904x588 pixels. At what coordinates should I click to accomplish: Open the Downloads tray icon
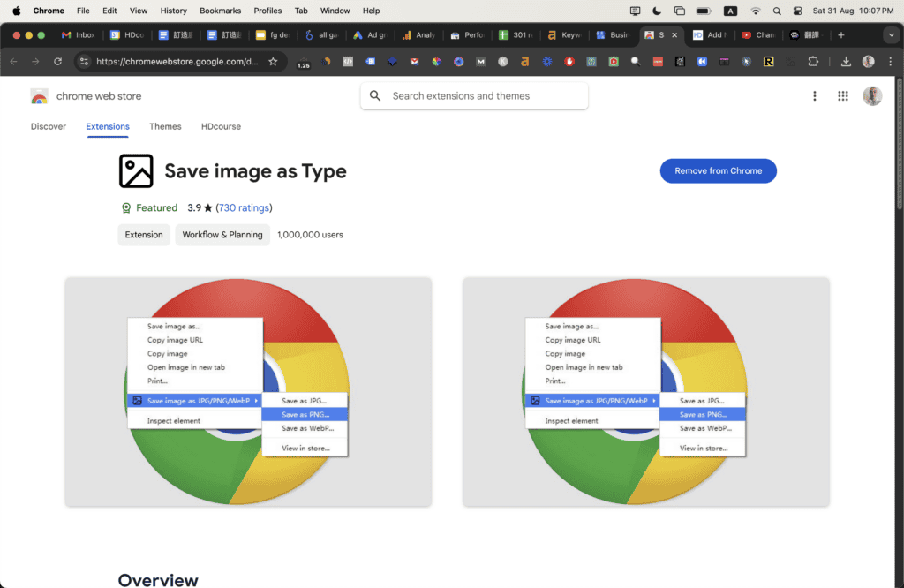846,62
